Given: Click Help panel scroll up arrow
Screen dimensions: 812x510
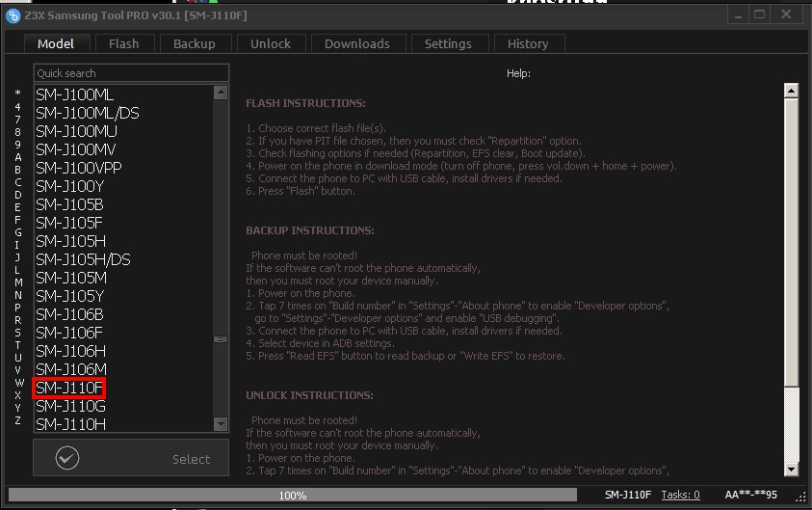Looking at the screenshot, I should pos(791,91).
